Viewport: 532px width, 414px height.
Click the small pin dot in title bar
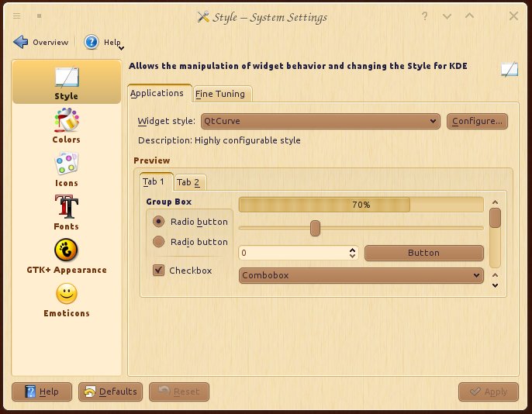[40, 16]
